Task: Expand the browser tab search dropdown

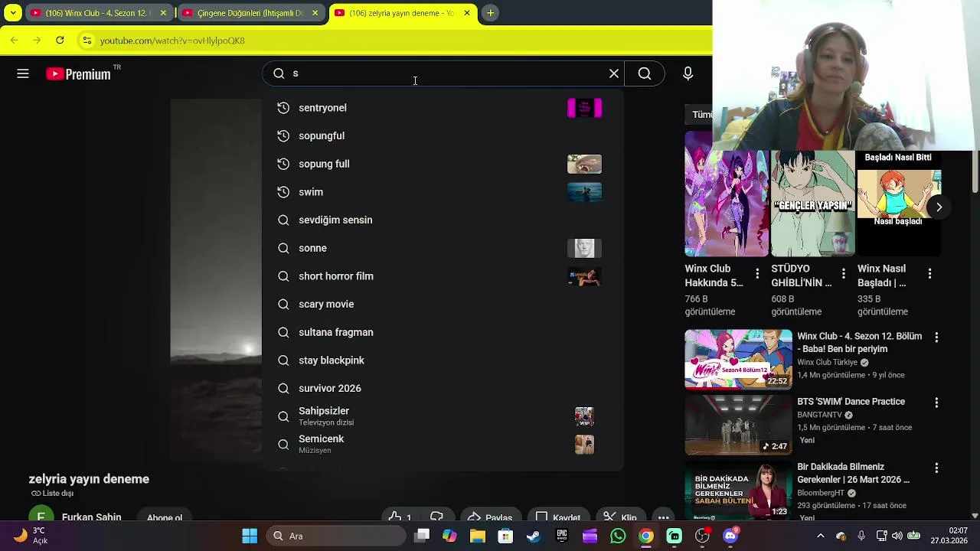Action: [x=13, y=13]
